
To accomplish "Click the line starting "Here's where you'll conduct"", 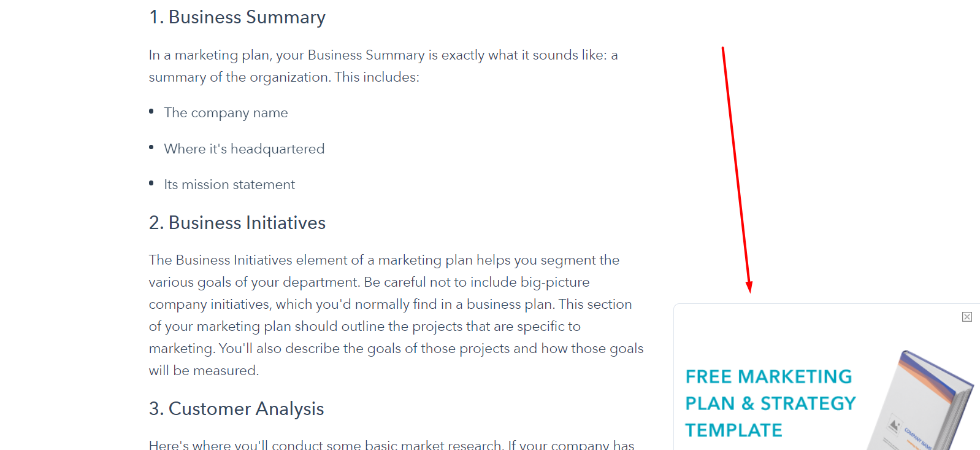I will pyautogui.click(x=391, y=444).
